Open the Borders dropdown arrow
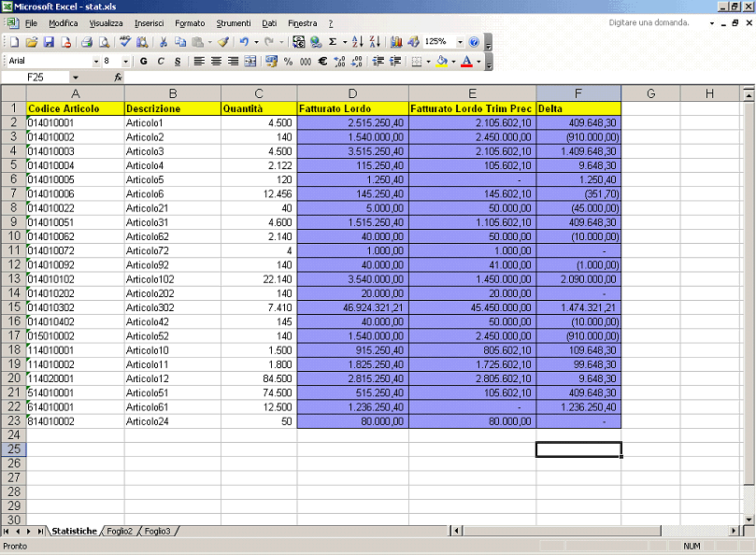Viewport: 756px width, 555px height. pyautogui.click(x=428, y=62)
